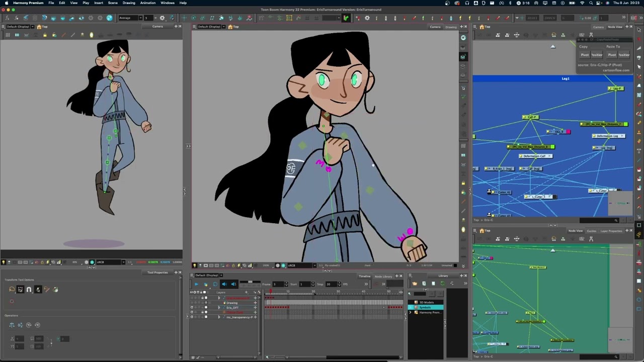Toggle Loop playback in Timeline toolbar

[215, 284]
